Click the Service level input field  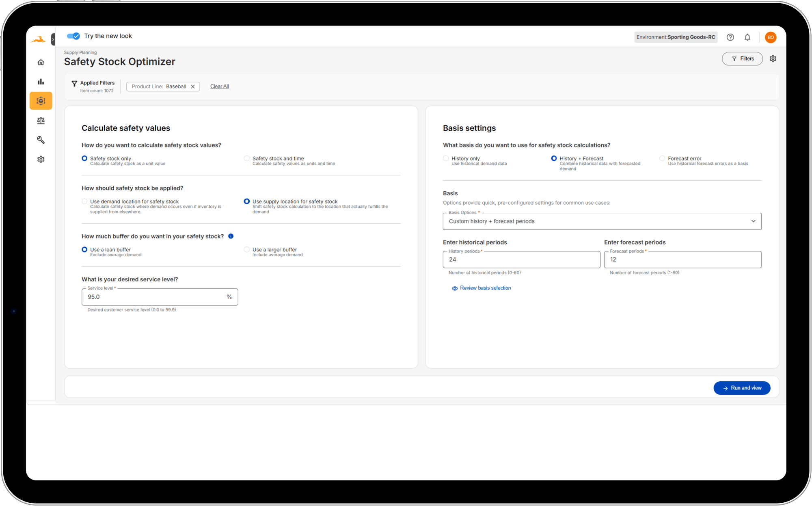click(x=160, y=297)
